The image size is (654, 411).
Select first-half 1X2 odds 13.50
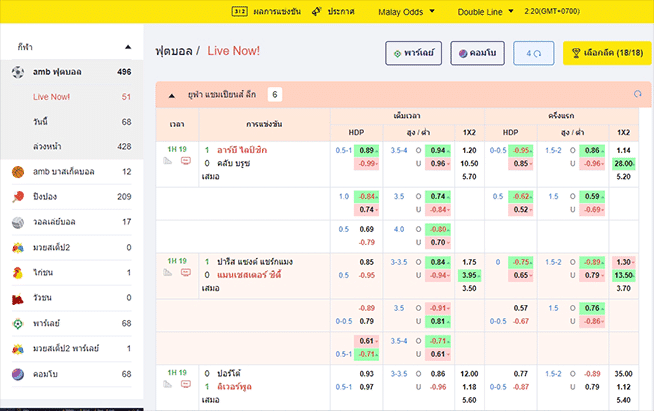coord(624,275)
